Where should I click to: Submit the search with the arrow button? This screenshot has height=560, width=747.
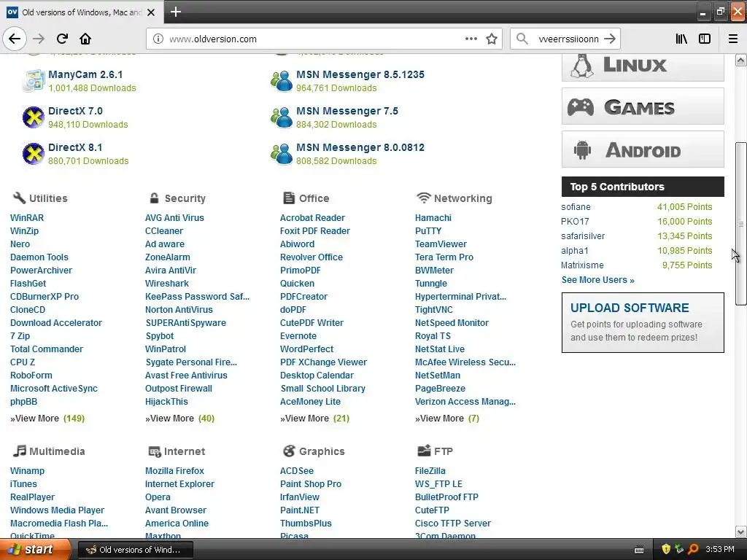point(610,39)
